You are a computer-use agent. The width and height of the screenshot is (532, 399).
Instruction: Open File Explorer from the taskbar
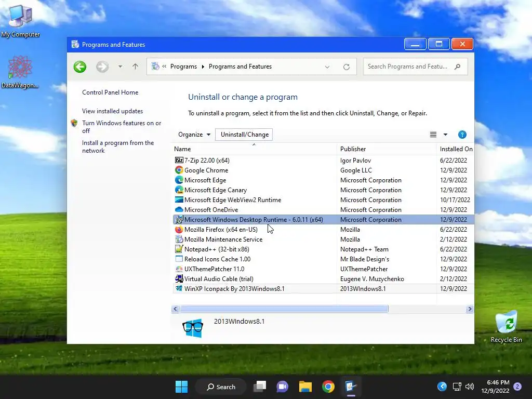[305, 387]
